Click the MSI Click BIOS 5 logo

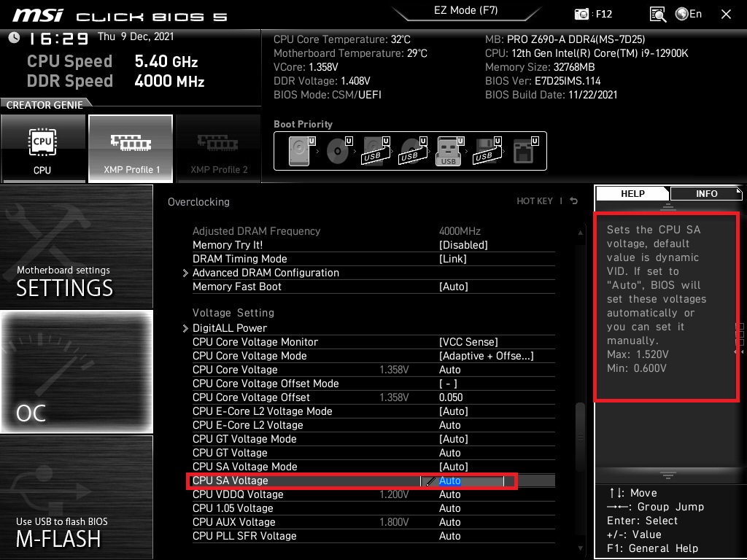click(x=120, y=16)
